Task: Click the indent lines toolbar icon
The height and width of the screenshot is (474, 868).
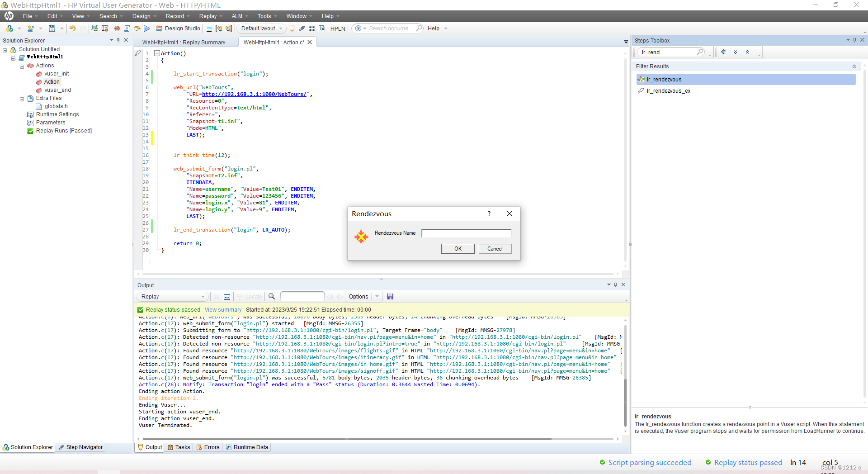Action: click(209, 28)
